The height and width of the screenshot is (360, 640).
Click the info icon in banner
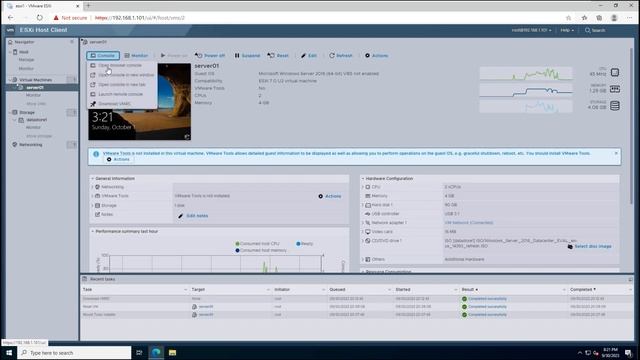coord(96,154)
